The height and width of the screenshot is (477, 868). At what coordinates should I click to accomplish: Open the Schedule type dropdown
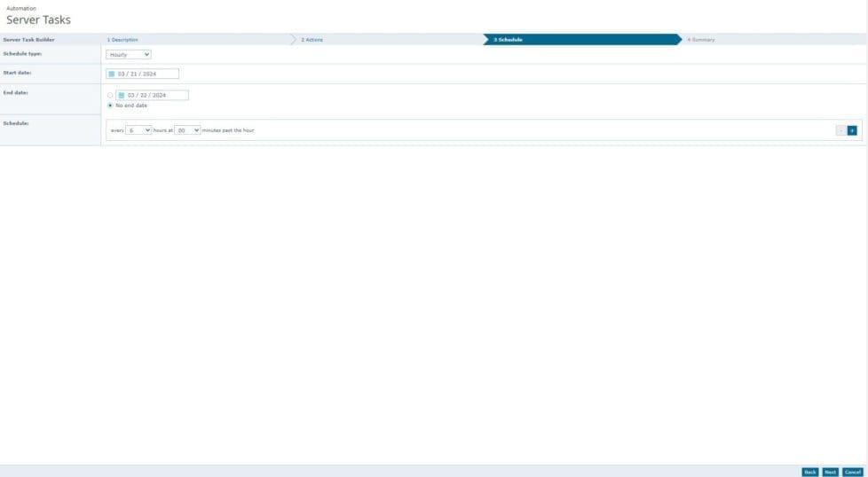click(x=129, y=55)
